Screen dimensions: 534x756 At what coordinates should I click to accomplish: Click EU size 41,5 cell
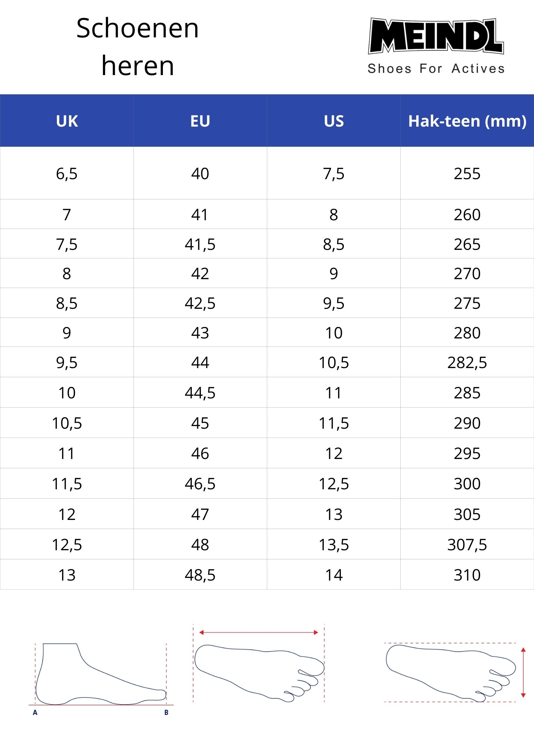tap(200, 244)
